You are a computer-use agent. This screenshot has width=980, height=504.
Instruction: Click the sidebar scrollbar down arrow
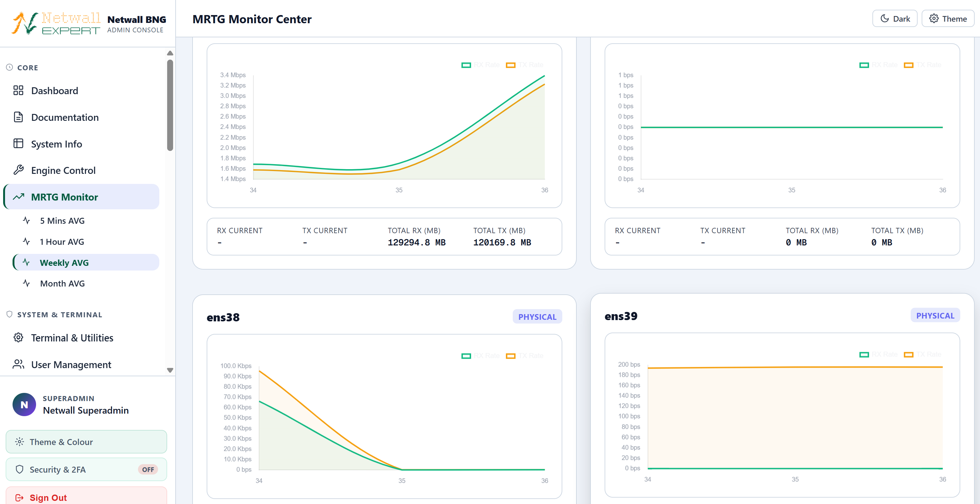click(170, 370)
